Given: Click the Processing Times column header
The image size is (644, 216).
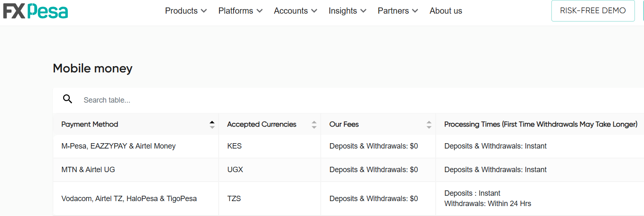Looking at the screenshot, I should 541,124.
